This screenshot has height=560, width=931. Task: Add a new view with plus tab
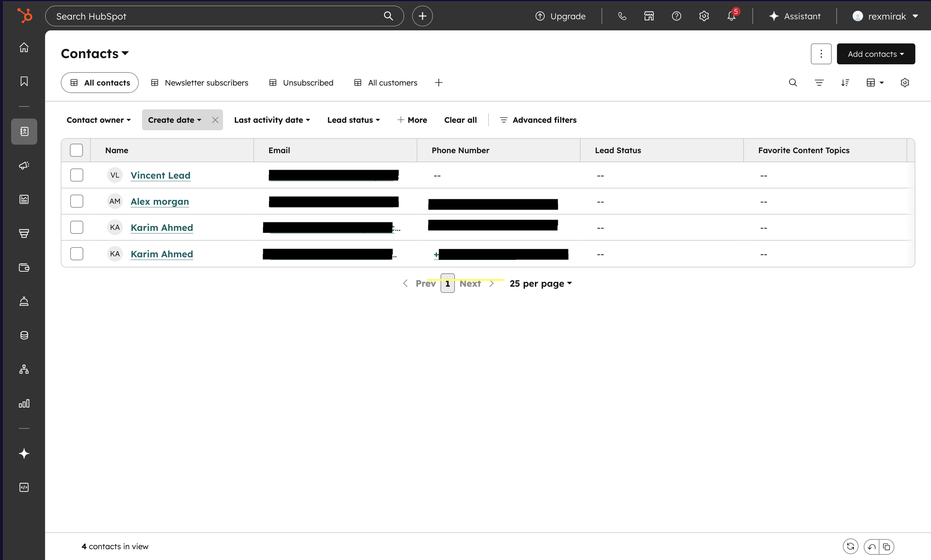pos(439,83)
